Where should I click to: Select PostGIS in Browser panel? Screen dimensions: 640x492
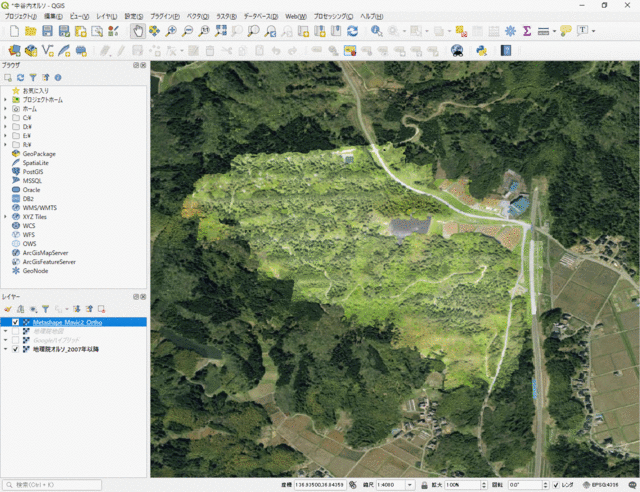point(33,172)
